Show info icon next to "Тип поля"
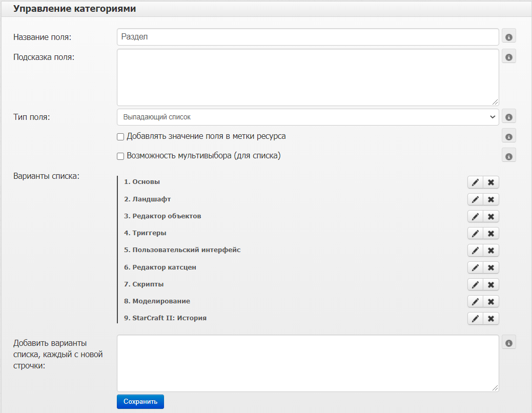The image size is (532, 413). [x=508, y=117]
